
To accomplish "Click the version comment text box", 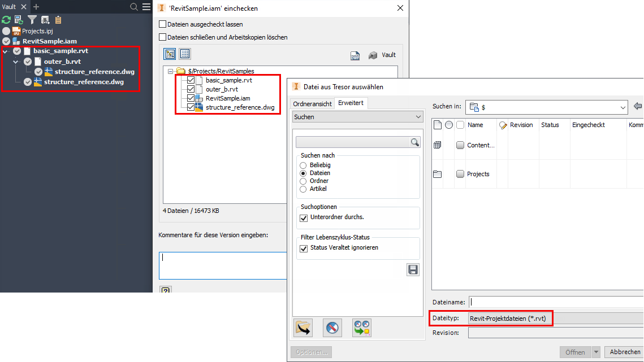I will (x=223, y=265).
